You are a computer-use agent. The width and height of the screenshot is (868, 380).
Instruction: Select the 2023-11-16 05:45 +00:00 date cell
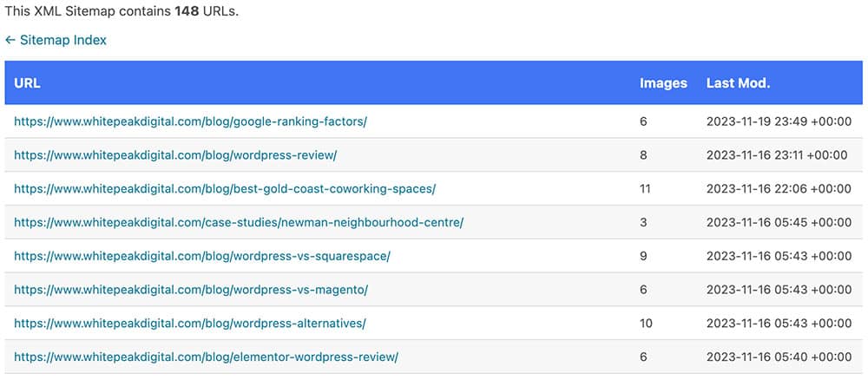pos(779,223)
